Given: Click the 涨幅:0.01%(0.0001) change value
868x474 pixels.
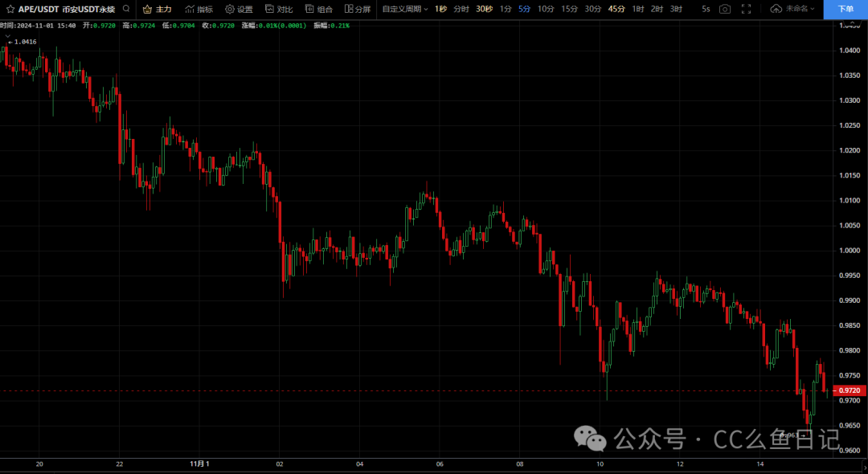Looking at the screenshot, I should pyautogui.click(x=274, y=26).
